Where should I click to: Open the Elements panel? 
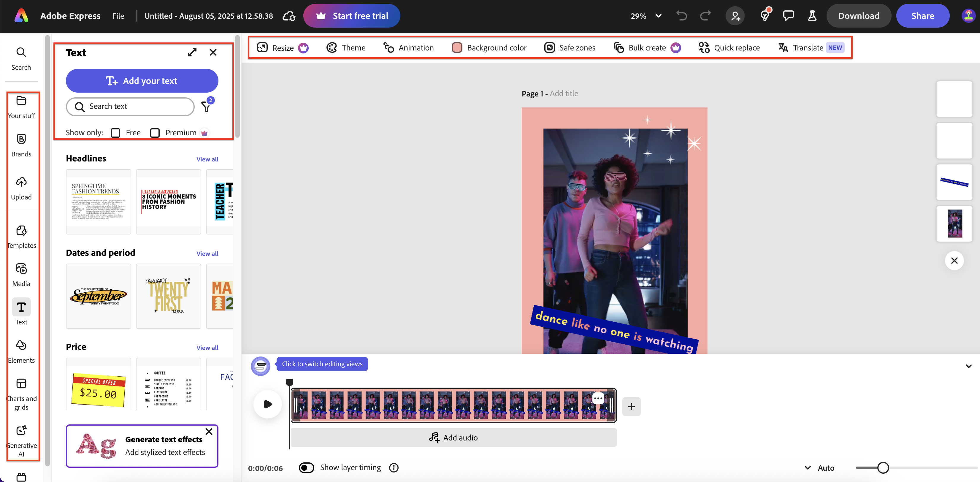click(x=21, y=351)
